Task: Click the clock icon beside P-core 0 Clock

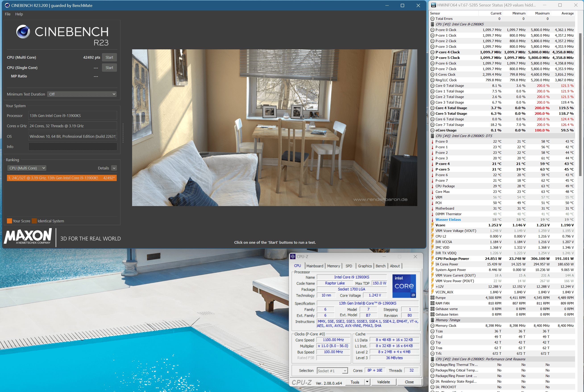Action: pos(432,30)
